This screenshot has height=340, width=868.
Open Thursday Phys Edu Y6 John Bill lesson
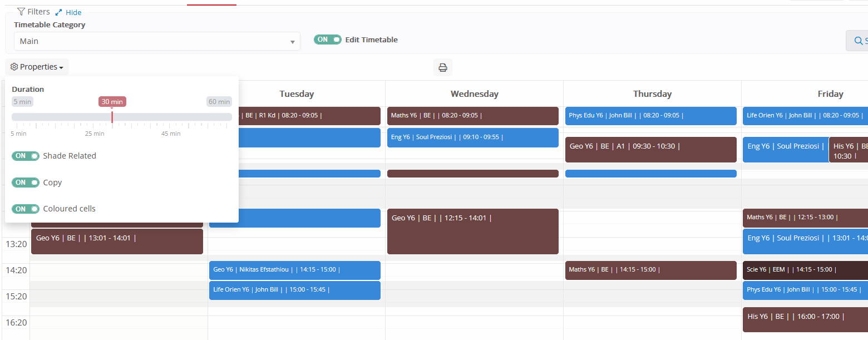[650, 116]
